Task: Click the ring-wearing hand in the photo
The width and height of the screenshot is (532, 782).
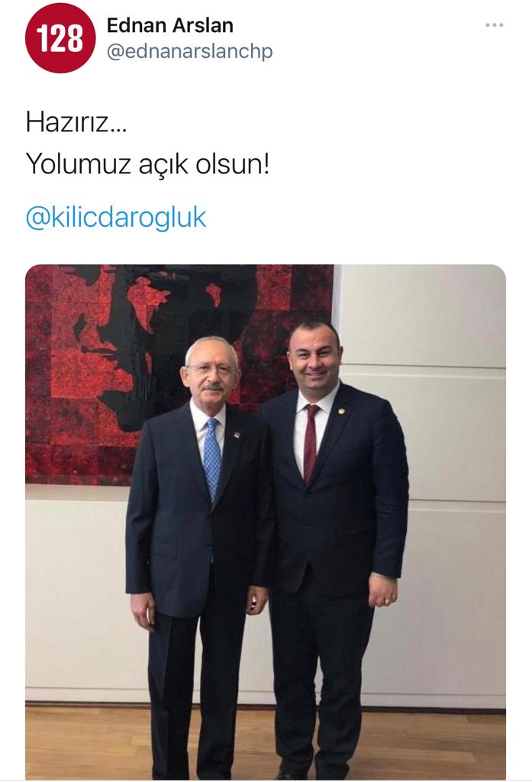Action: click(x=383, y=590)
